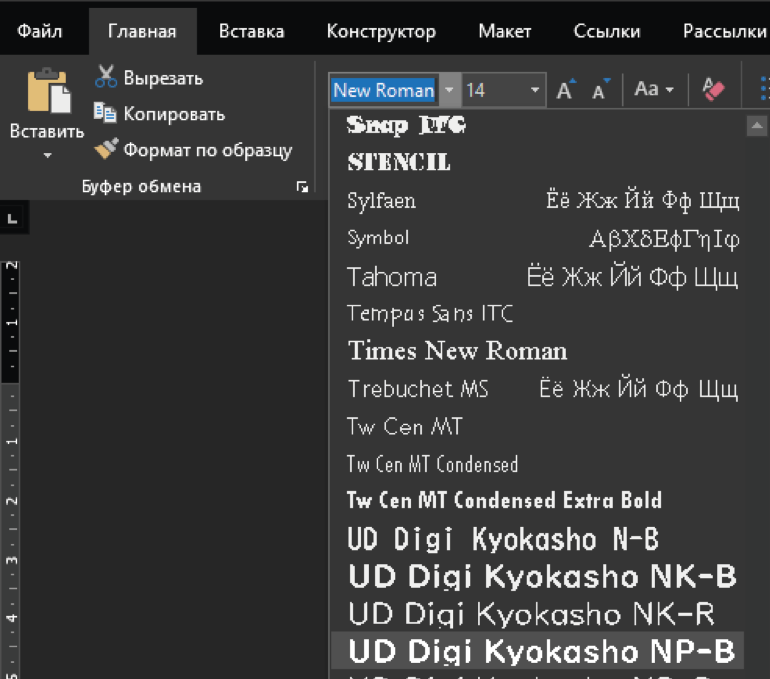
Task: Click the bullets list icon at ribbon edge
Action: pos(763,89)
